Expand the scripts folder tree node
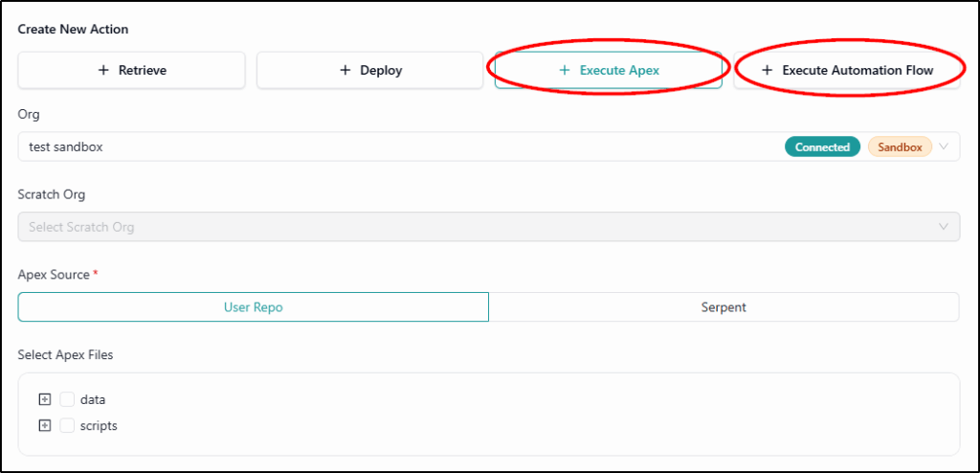Screen dimensions: 980x473 [x=44, y=425]
